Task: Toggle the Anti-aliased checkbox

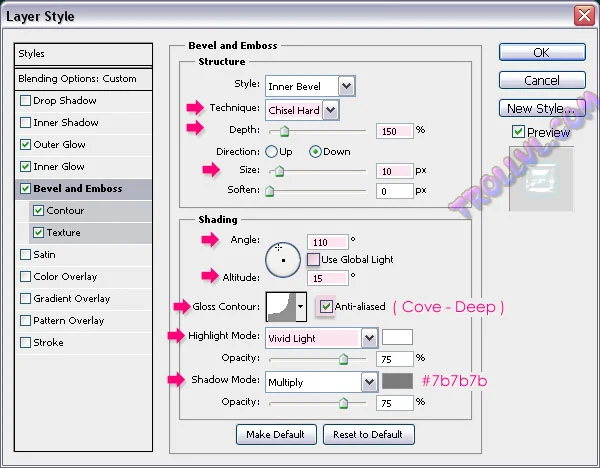Action: pos(326,306)
